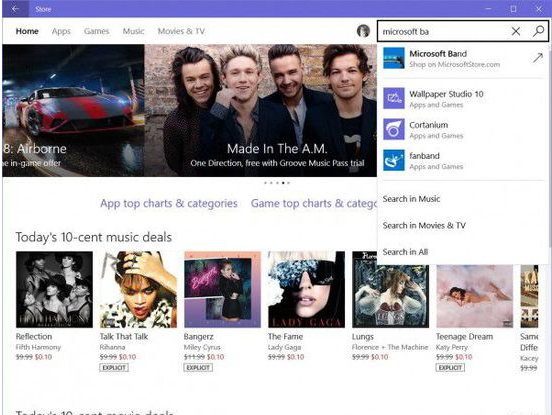Viewport: 552px width, 415px height.
Task: Click Today's 10-cent music deals heading
Action: (x=94, y=237)
